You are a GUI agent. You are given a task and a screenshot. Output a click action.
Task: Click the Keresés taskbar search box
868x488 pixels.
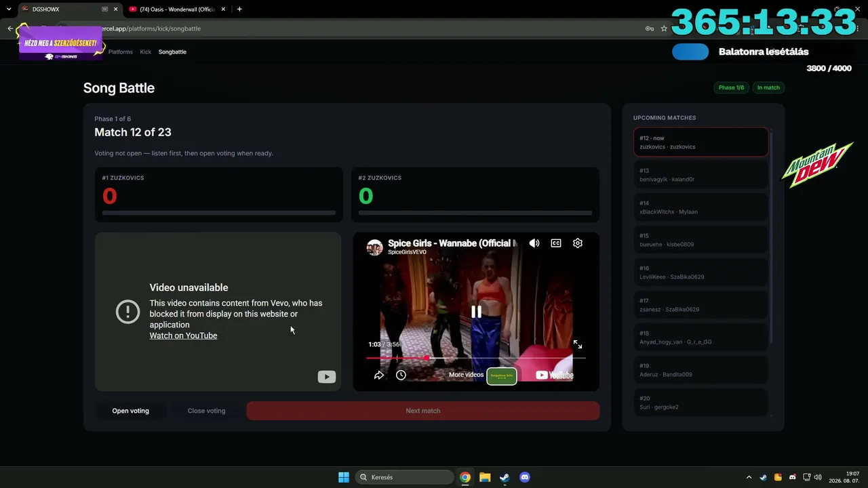click(x=405, y=477)
